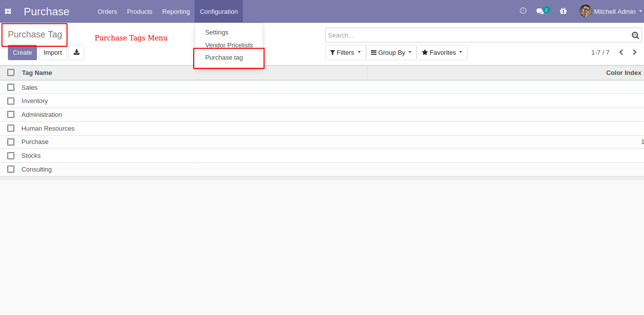Open the Administration tag row
Image resolution: width=644 pixels, height=315 pixels.
pyautogui.click(x=322, y=114)
